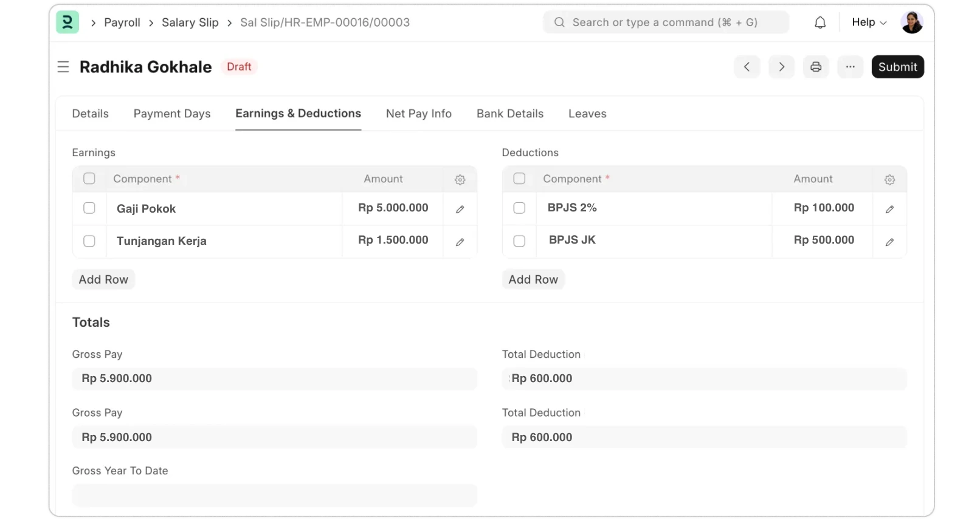Edit the BPJS JK deduction row

tap(889, 242)
